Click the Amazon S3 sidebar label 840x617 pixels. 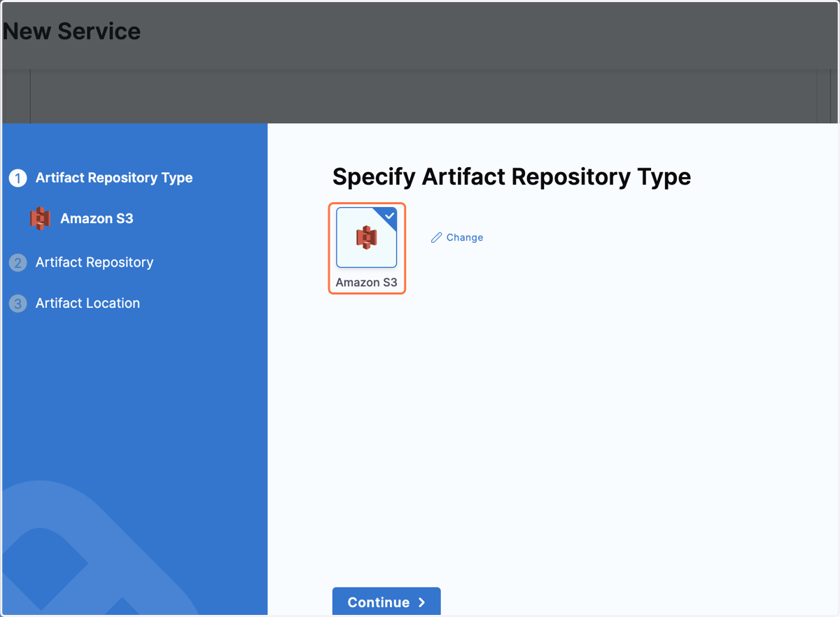coord(97,218)
